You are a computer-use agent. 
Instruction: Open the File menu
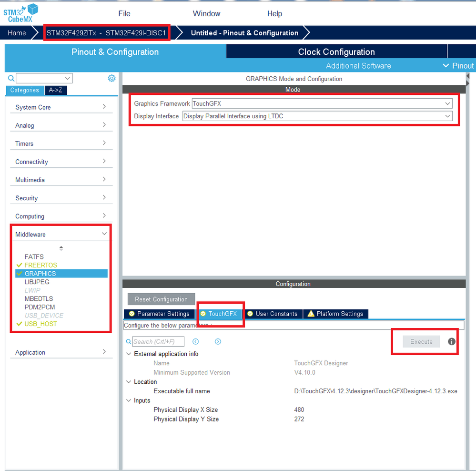[x=124, y=14]
